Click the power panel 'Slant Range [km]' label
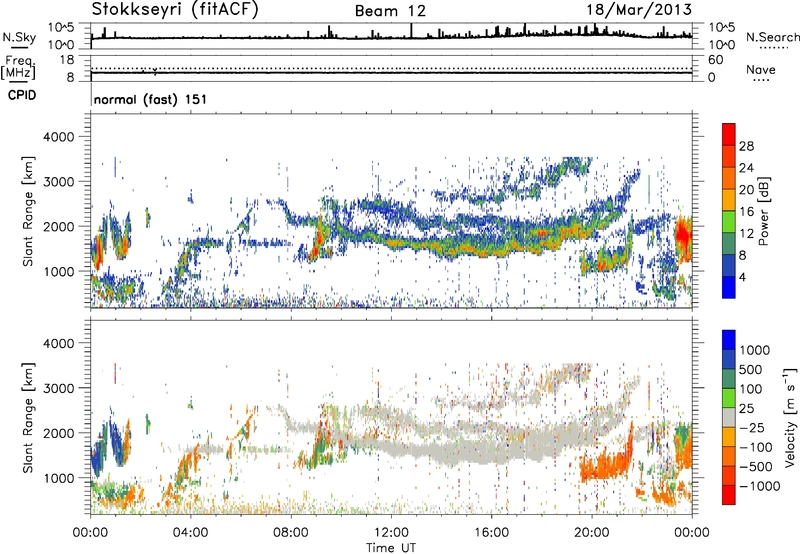This screenshot has width=800, height=554. [28, 211]
